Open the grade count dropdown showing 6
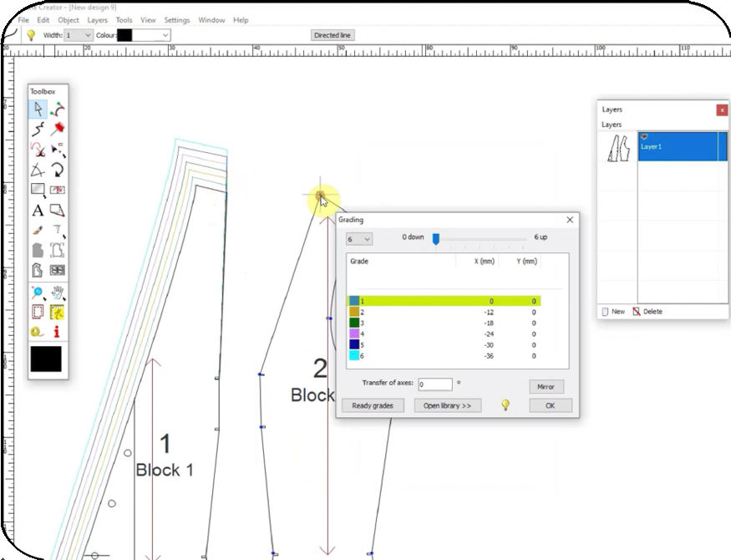Viewport: 731px width, 560px height. [x=358, y=239]
